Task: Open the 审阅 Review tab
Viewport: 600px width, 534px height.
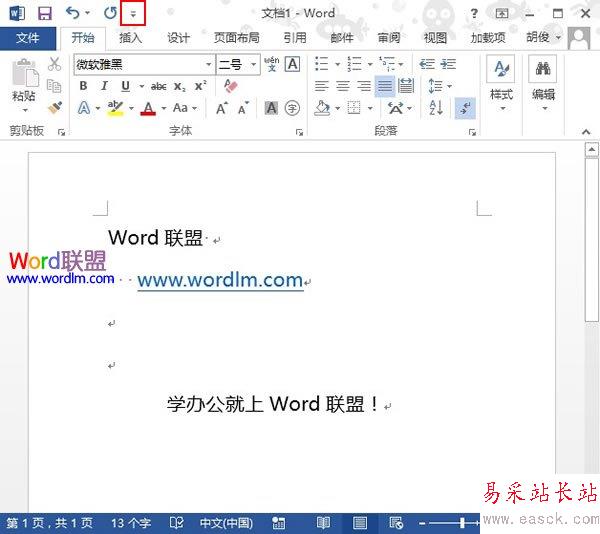Action: pos(389,38)
